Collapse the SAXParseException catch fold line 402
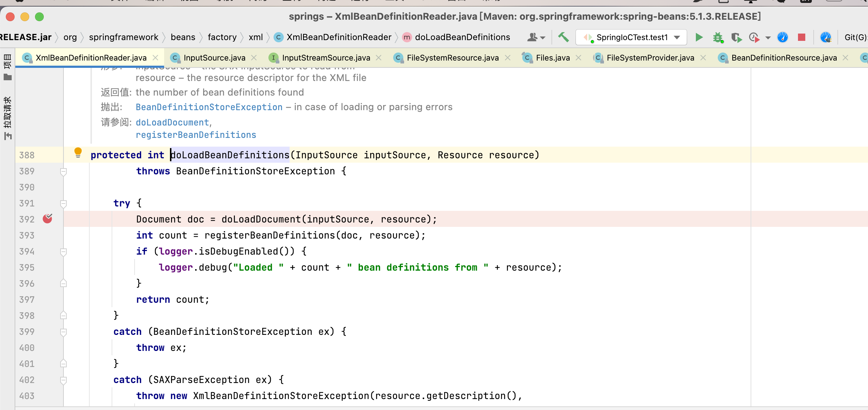868x410 pixels. pos(63,380)
